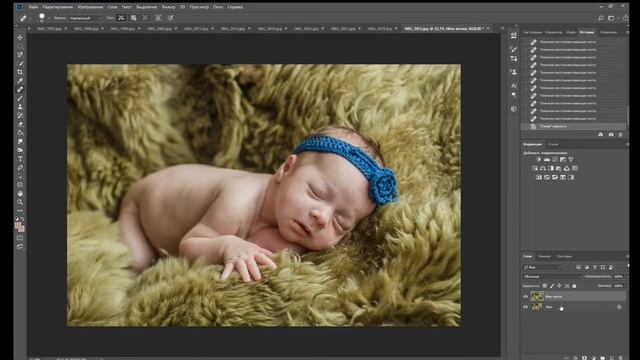The height and width of the screenshot is (360, 640).
Task: Set the foreground color swatch
Action: (18, 225)
